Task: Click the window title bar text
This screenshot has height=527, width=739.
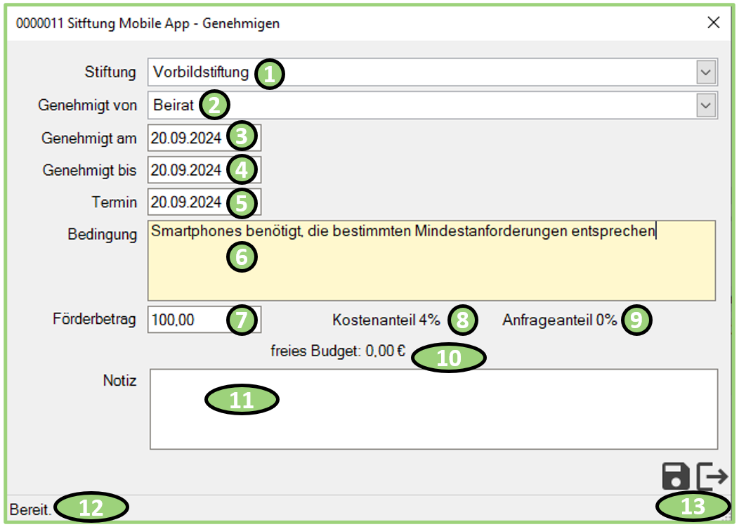Action: (148, 22)
